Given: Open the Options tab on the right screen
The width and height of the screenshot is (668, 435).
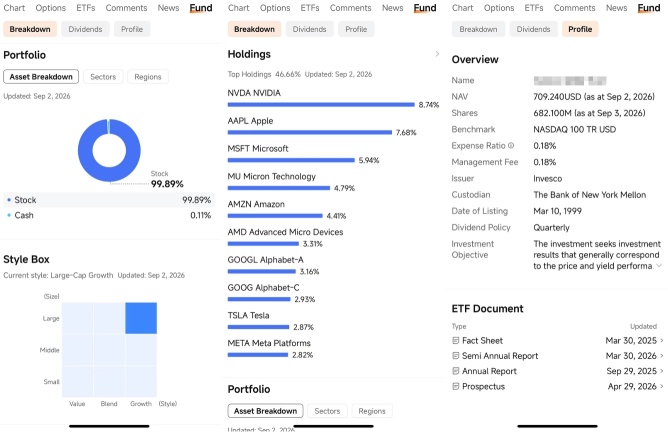Looking at the screenshot, I should click(499, 8).
